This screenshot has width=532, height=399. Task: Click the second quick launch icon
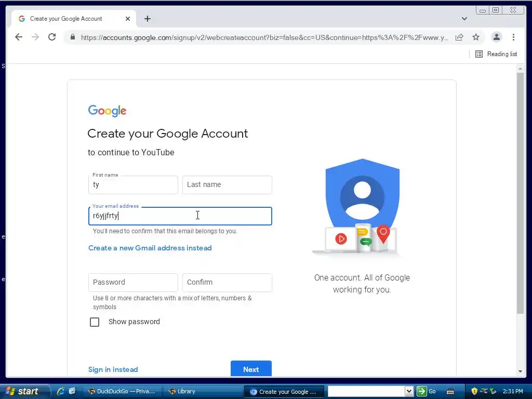pyautogui.click(x=72, y=391)
